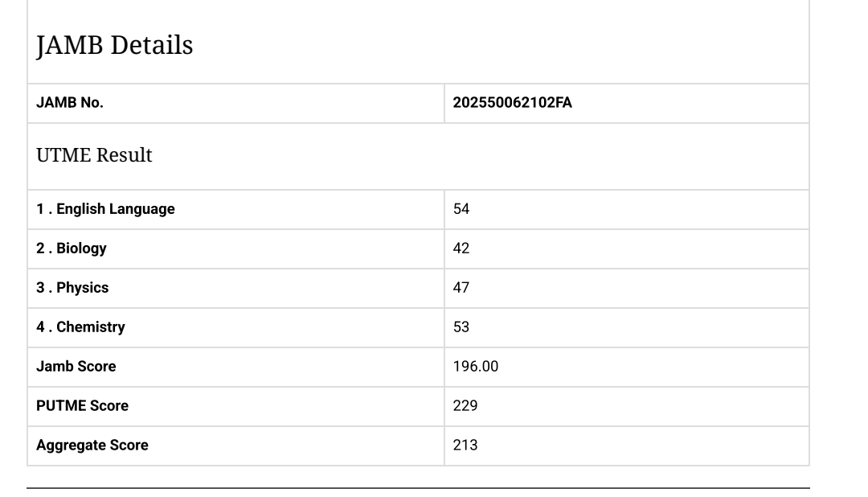Click the Aggregate Score label

click(x=92, y=446)
